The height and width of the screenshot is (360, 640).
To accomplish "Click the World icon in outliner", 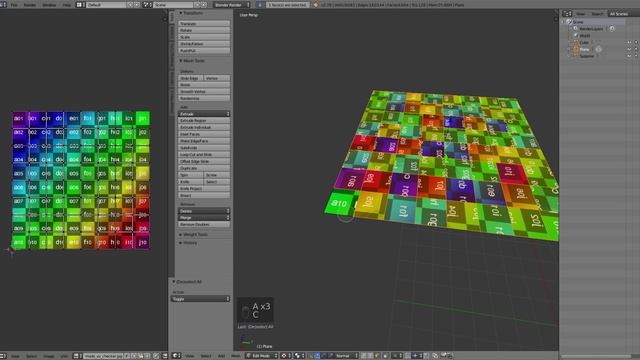I will [x=576, y=36].
